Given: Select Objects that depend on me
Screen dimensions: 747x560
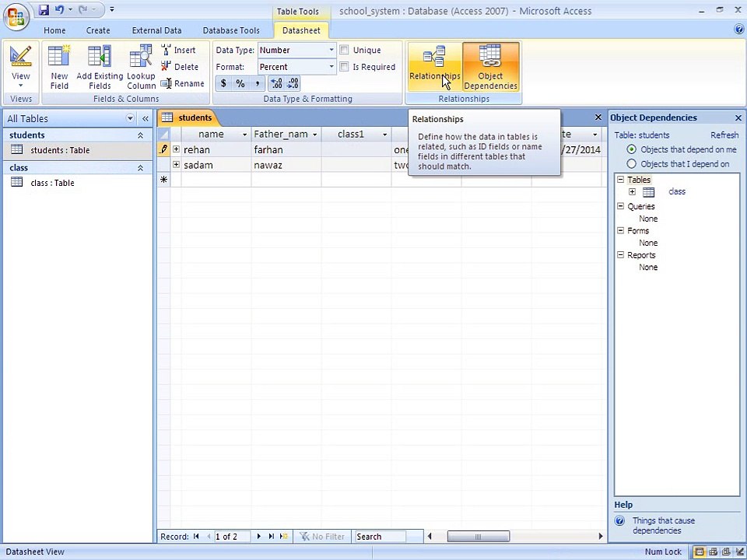Looking at the screenshot, I should pos(632,149).
